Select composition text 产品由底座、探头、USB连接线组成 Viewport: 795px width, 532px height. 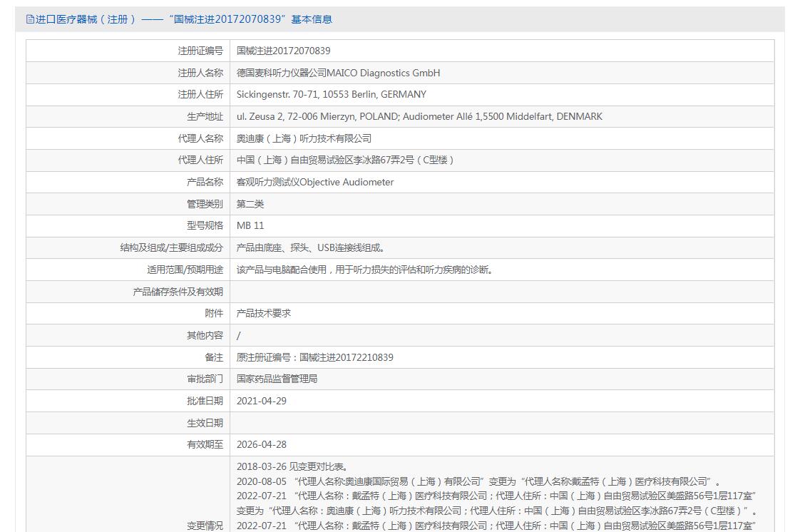click(310, 248)
